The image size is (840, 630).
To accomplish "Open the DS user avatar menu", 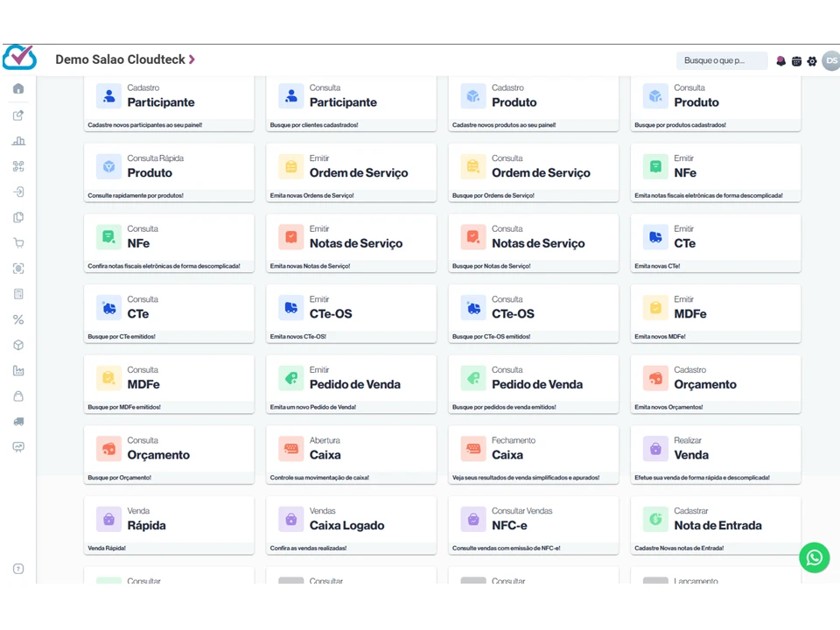I will (x=830, y=60).
